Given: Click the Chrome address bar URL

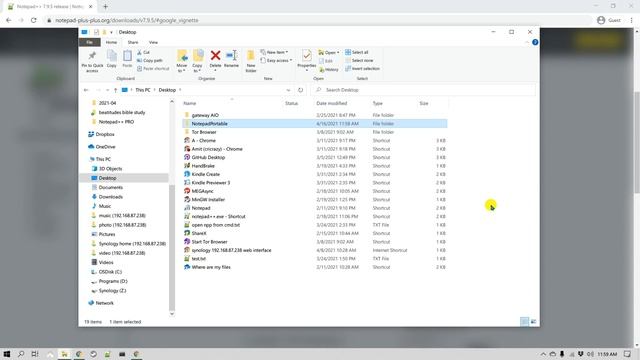Looking at the screenshot, I should [x=127, y=20].
